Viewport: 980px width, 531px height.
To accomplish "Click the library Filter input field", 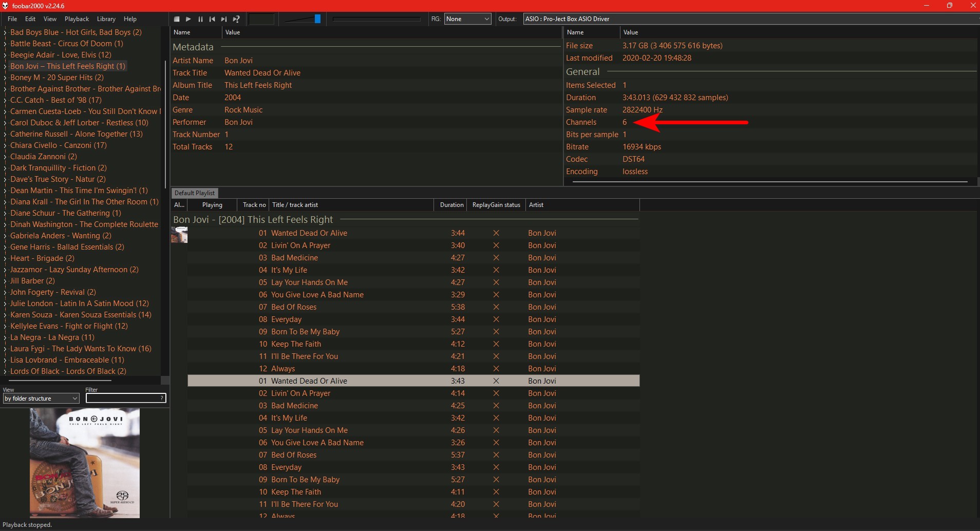I will coord(122,398).
